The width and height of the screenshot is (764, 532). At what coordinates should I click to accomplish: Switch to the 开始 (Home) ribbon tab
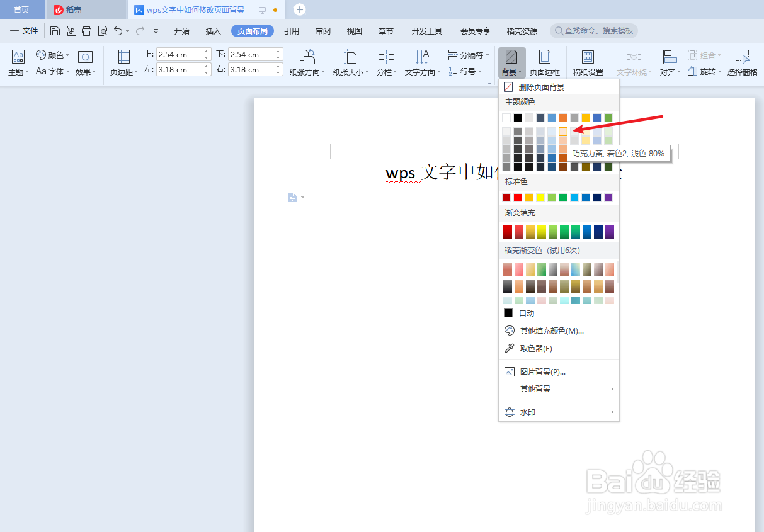point(182,30)
